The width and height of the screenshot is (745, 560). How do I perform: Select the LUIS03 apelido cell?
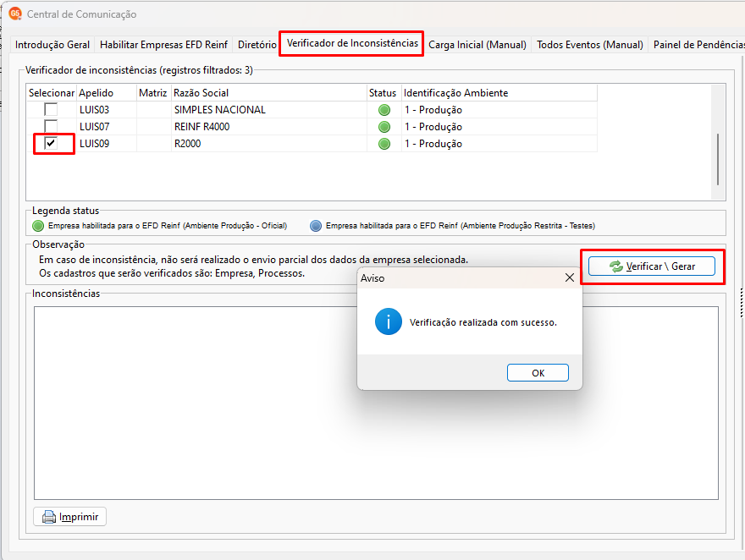[x=107, y=110]
